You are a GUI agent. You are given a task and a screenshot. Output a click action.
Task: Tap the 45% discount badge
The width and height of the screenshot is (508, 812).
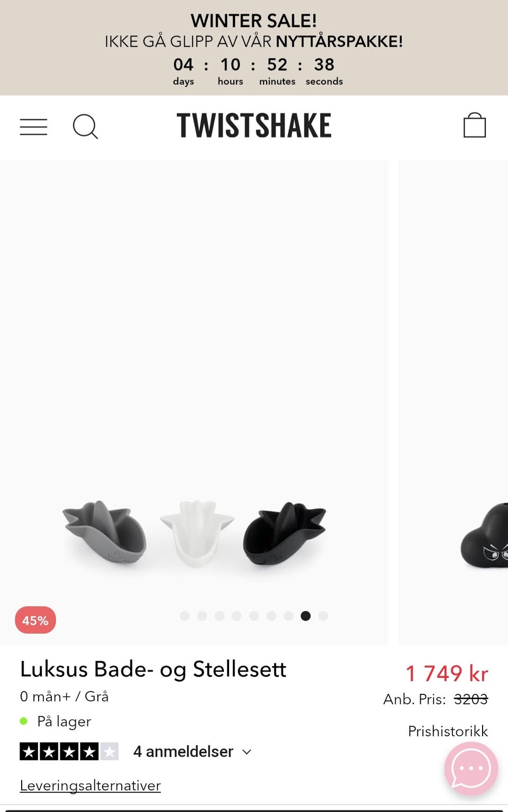[x=35, y=620]
